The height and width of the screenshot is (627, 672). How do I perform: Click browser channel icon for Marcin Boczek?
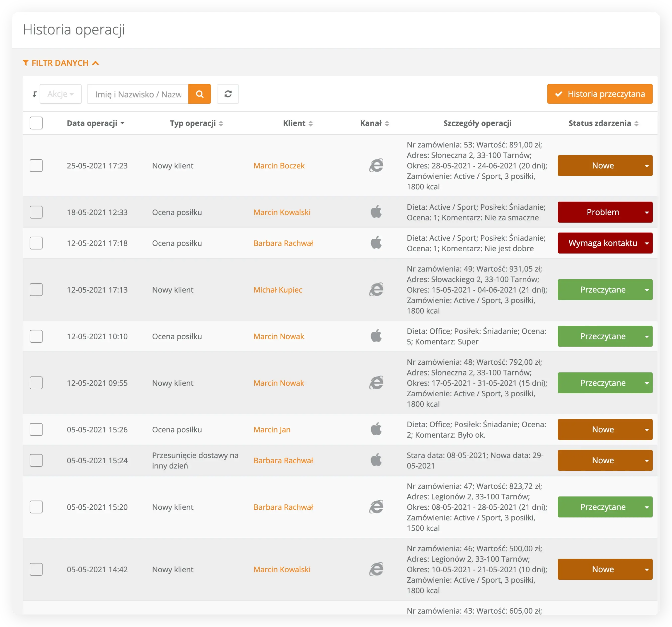tap(376, 166)
